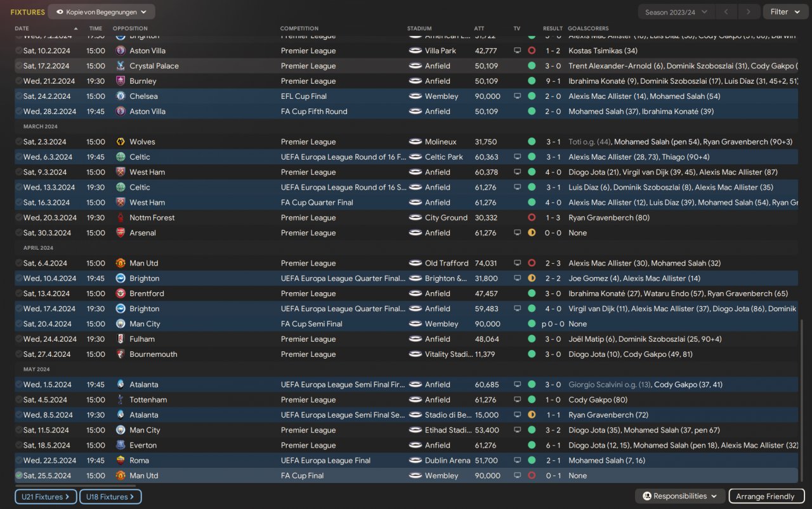Click the stadium icon beside Old Trafford
Image resolution: width=812 pixels, height=509 pixels.
[x=416, y=264]
